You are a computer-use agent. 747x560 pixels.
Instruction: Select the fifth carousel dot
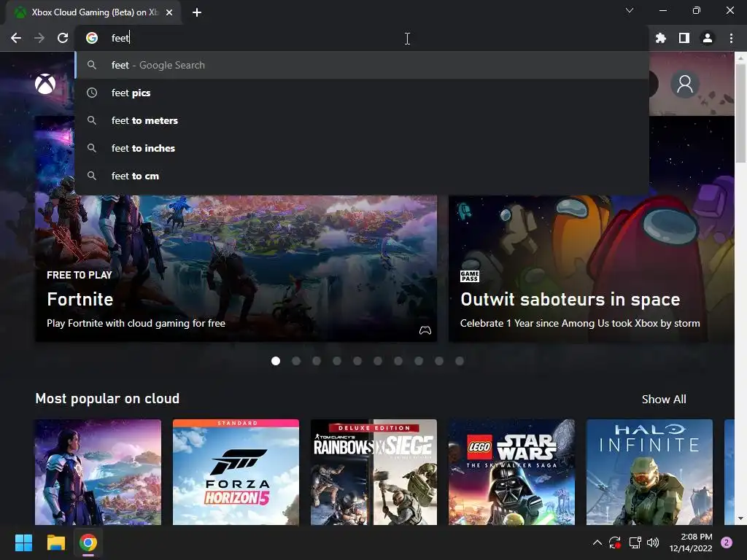[x=357, y=361]
